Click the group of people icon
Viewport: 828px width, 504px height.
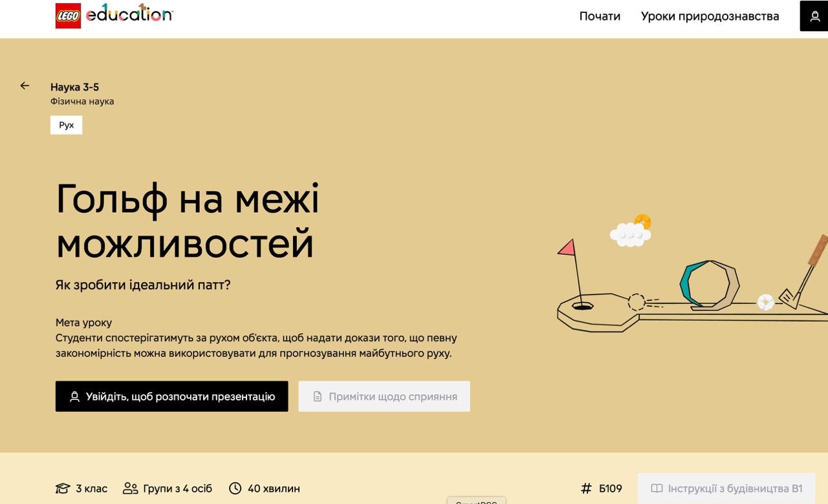click(131, 488)
